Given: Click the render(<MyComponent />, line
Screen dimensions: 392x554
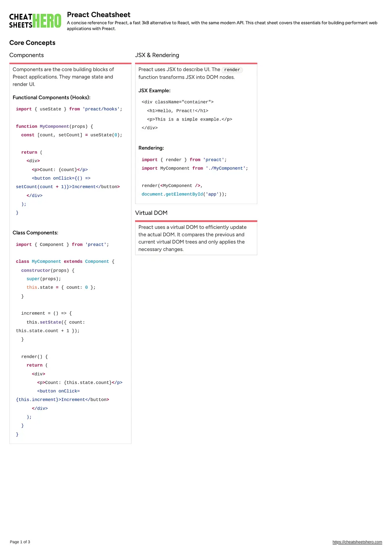Looking at the screenshot, I should point(172,186).
